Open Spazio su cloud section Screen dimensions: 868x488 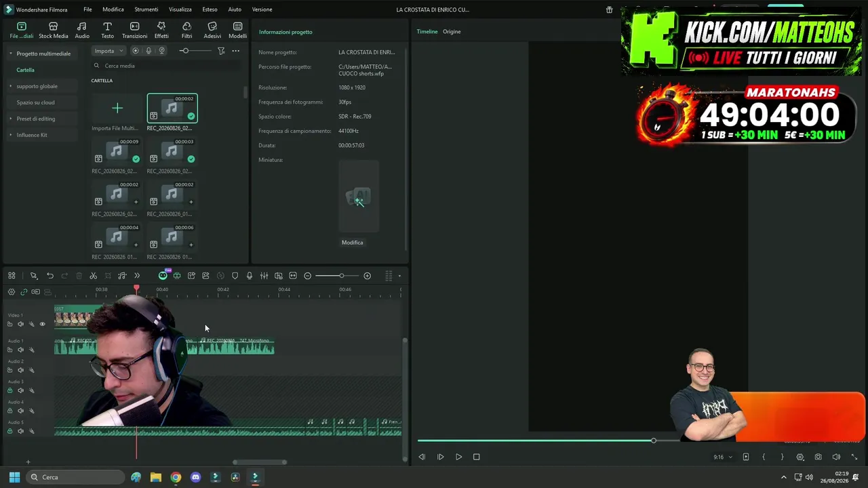(35, 102)
